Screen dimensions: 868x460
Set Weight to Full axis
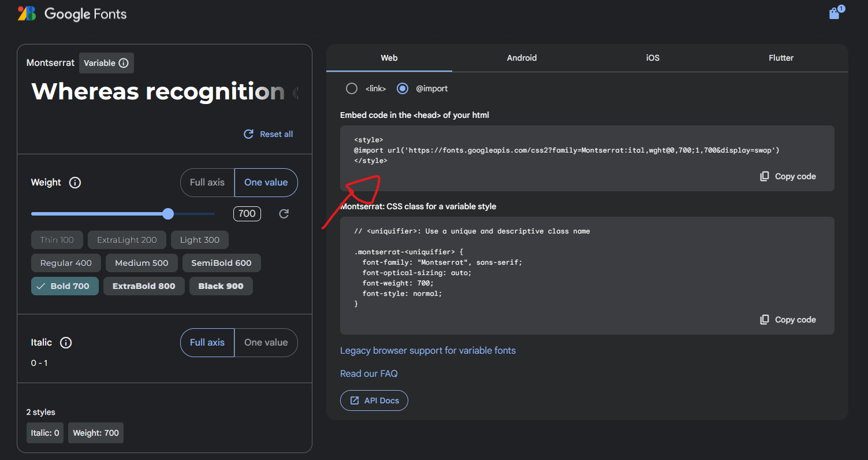[207, 183]
